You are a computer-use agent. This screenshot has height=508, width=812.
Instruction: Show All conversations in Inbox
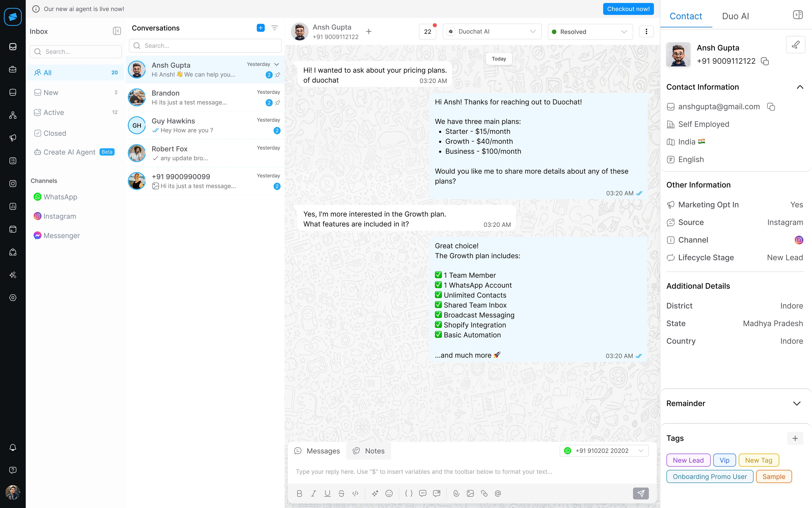click(76, 73)
